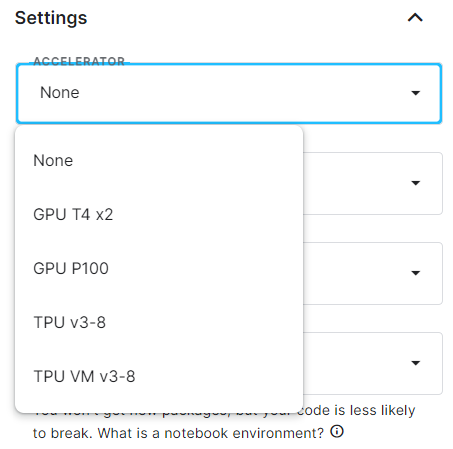Screen dimensions: 453x449
Task: Click the 'code is less likely' help text
Action: (x=356, y=410)
